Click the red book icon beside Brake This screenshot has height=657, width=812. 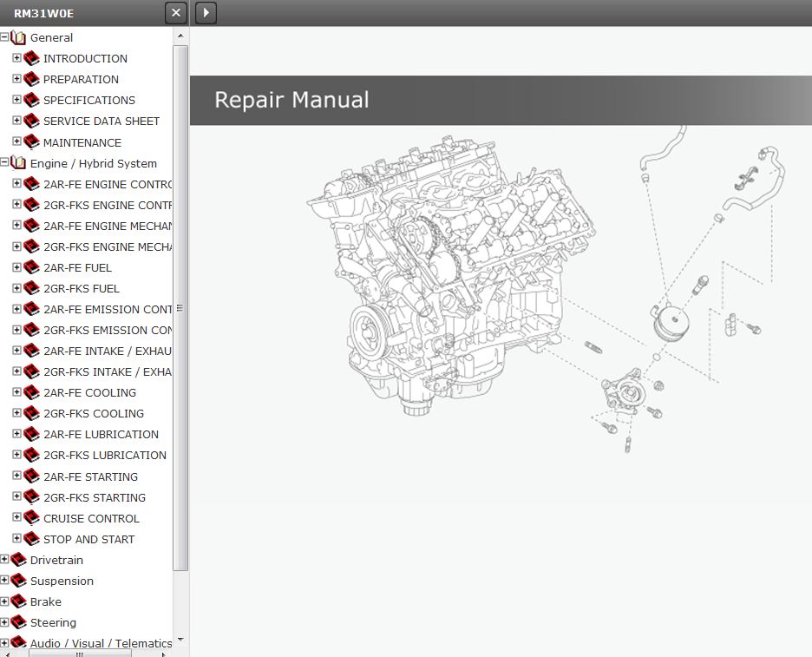click(18, 601)
